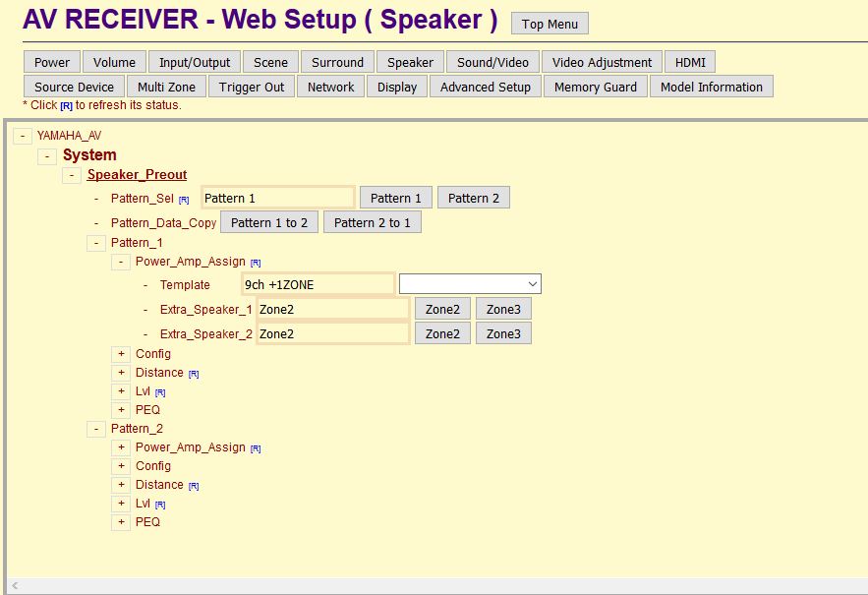The image size is (868, 595).
Task: Refresh Power_Amp_Assign status under Pattern_2
Action: (256, 448)
